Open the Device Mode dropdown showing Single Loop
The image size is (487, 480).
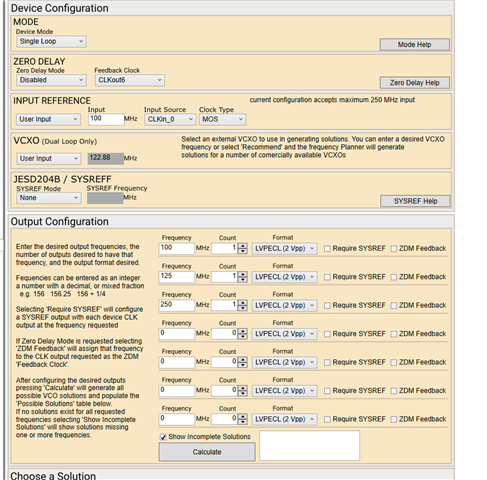tap(51, 42)
